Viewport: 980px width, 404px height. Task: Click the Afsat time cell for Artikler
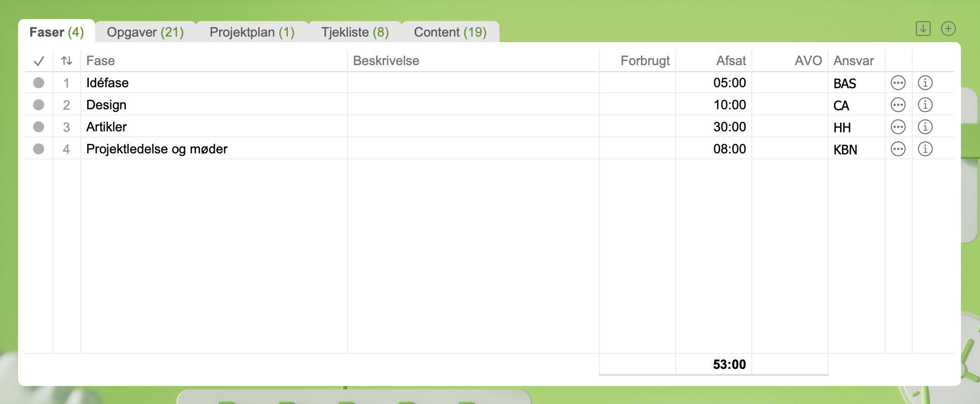[x=729, y=127]
